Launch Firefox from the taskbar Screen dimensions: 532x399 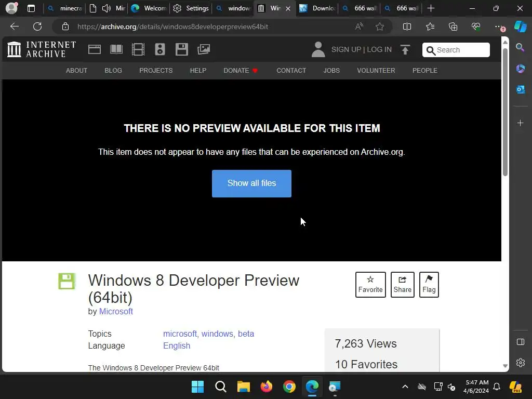[267, 387]
